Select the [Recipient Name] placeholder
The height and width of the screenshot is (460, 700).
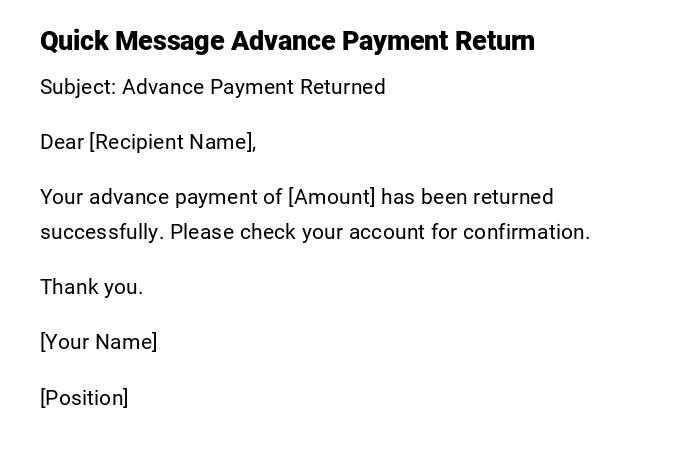click(x=172, y=142)
